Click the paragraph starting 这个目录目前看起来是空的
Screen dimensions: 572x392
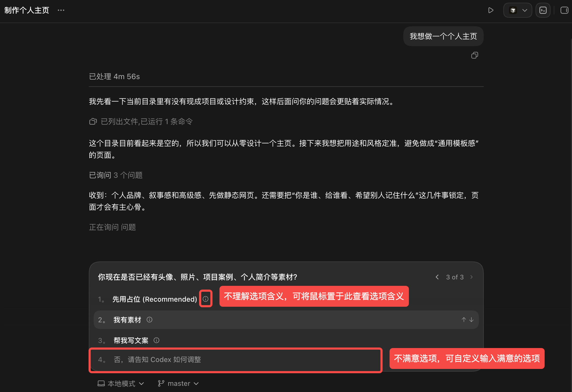[284, 149]
